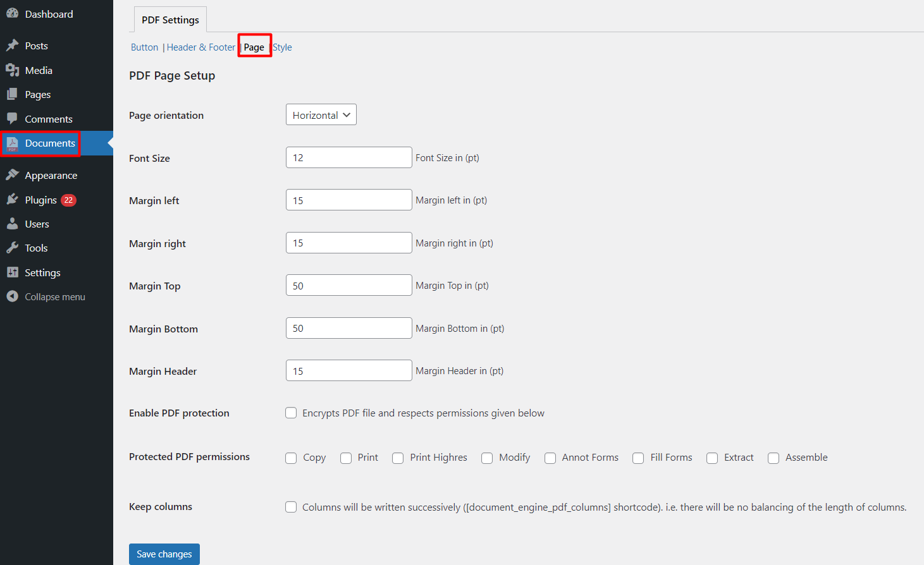Image resolution: width=924 pixels, height=565 pixels.
Task: Check the Print permission
Action: tap(346, 458)
